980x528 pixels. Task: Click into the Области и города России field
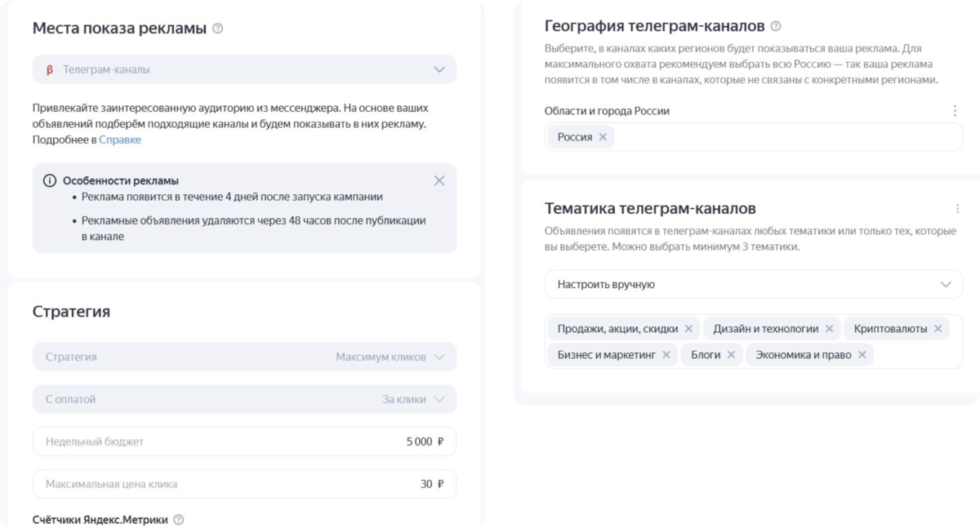tap(753, 137)
